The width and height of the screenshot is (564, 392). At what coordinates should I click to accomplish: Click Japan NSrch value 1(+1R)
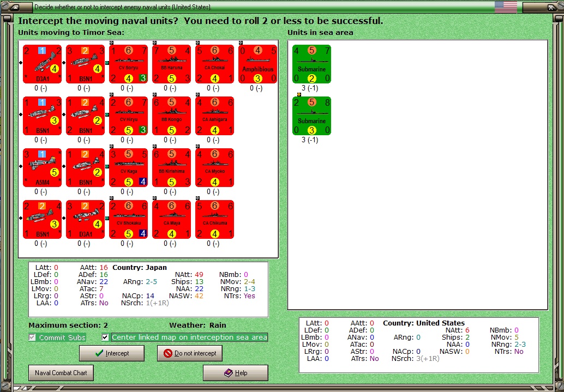coord(157,303)
